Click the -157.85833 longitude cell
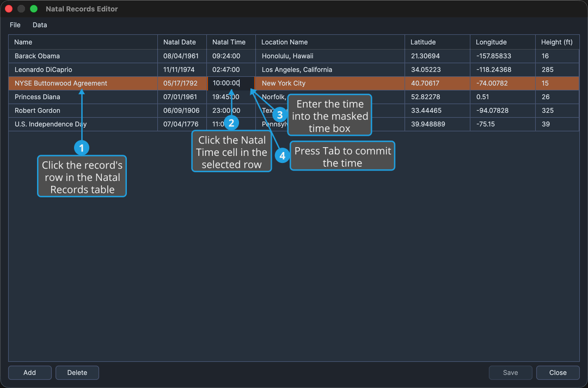 tap(503, 56)
